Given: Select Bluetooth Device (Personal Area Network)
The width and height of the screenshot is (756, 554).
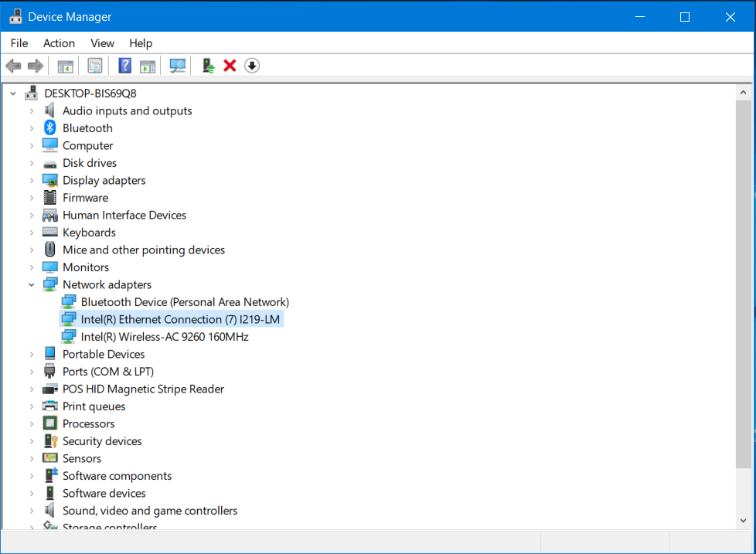Looking at the screenshot, I should click(185, 302).
